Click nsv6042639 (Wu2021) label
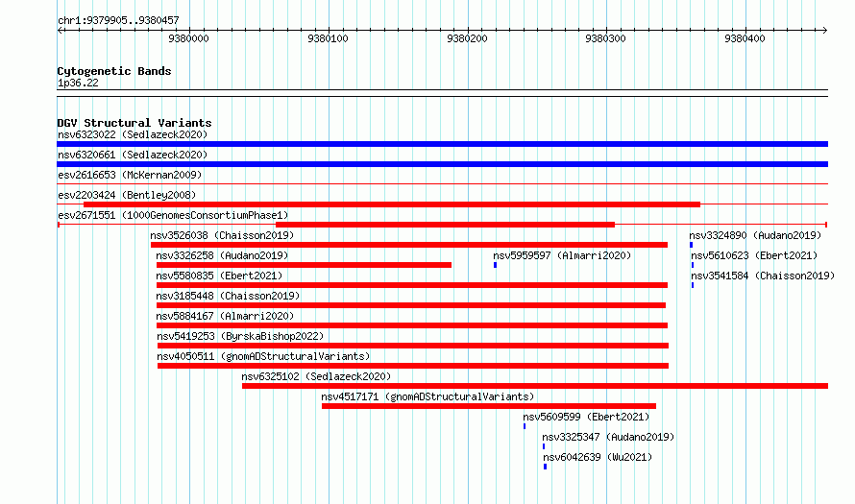This screenshot has height=504, width=855. 598,457
